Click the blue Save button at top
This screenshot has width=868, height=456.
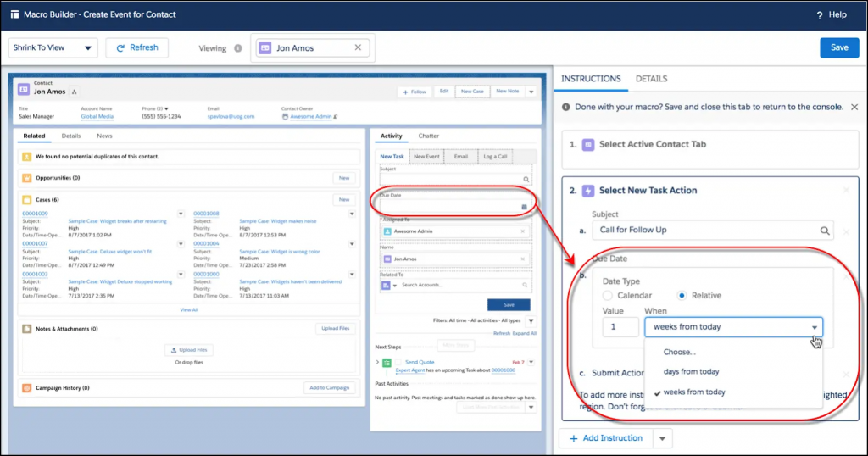tap(839, 47)
